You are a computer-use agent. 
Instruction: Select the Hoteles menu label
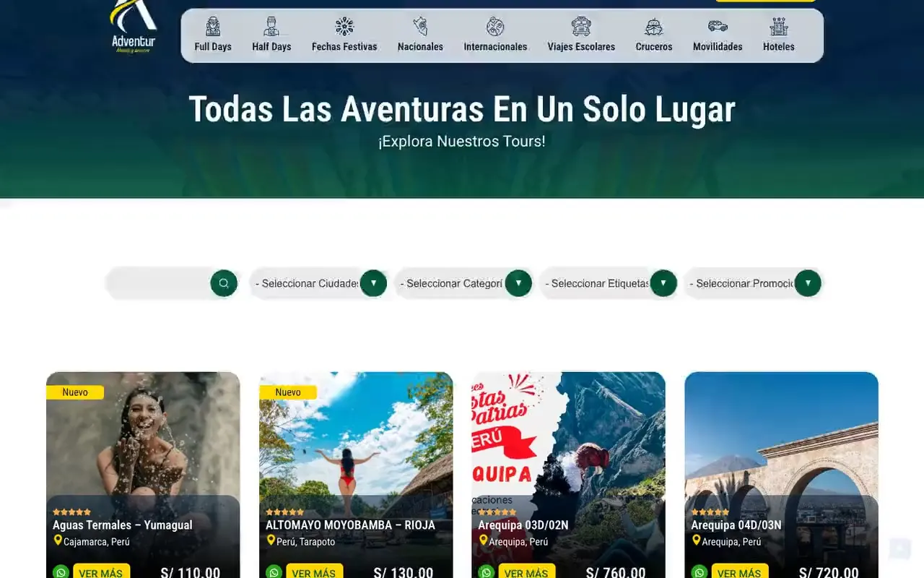point(779,46)
